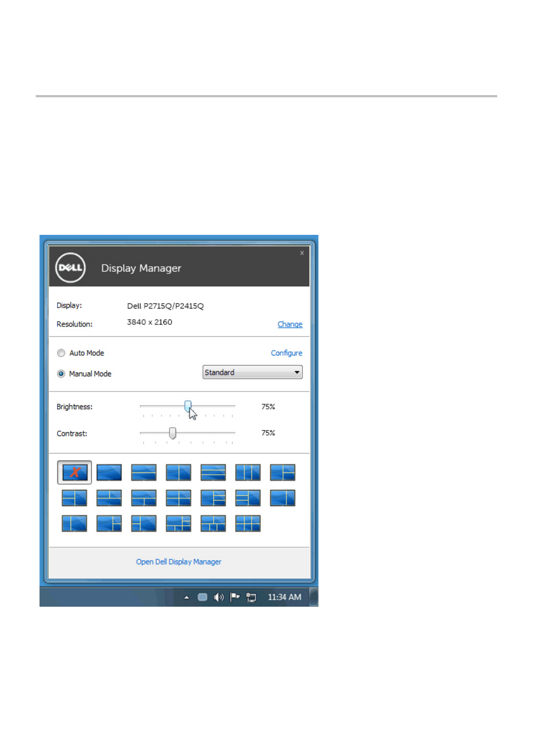Pick layout with three stacked panes on right
Screen dimensions: 533x756
pos(213,498)
